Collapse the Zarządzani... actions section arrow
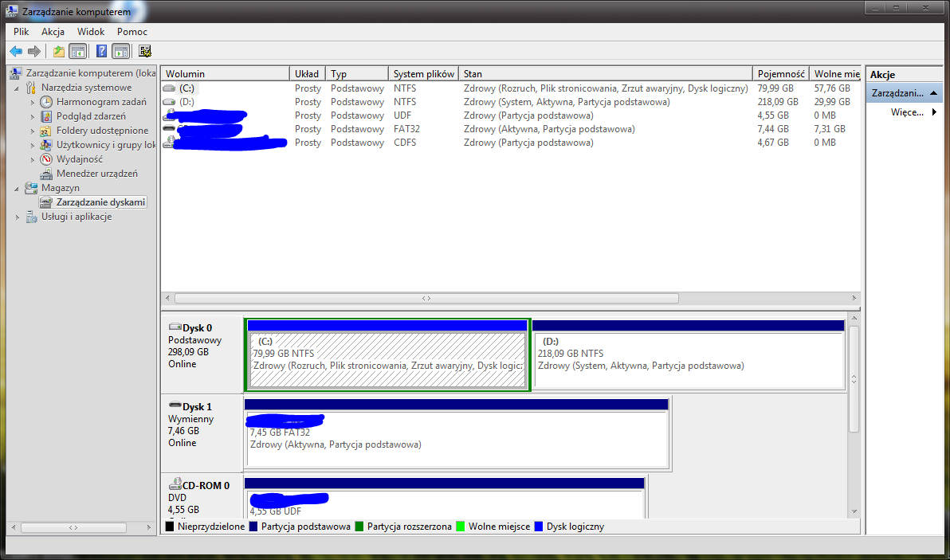950x560 pixels. (933, 93)
